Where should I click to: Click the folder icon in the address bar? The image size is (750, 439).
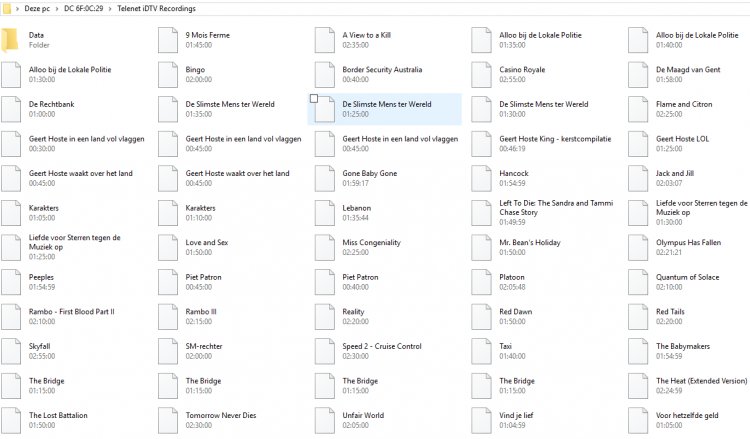tap(9, 9)
